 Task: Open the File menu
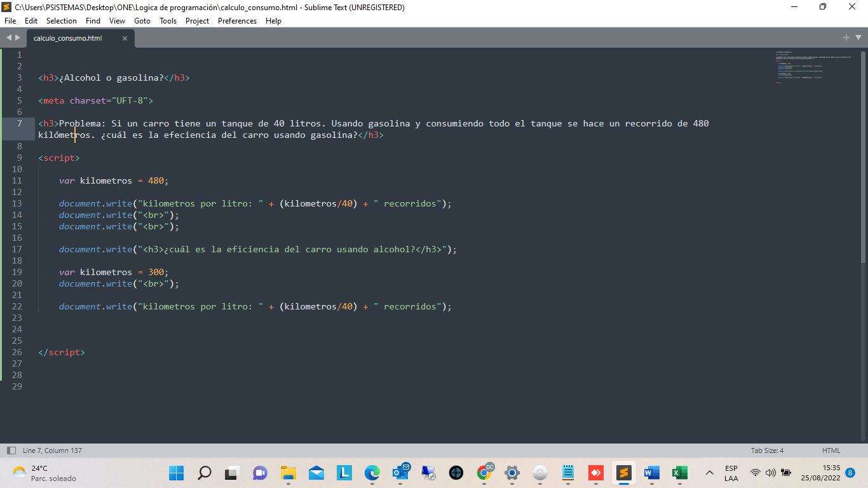[10, 20]
